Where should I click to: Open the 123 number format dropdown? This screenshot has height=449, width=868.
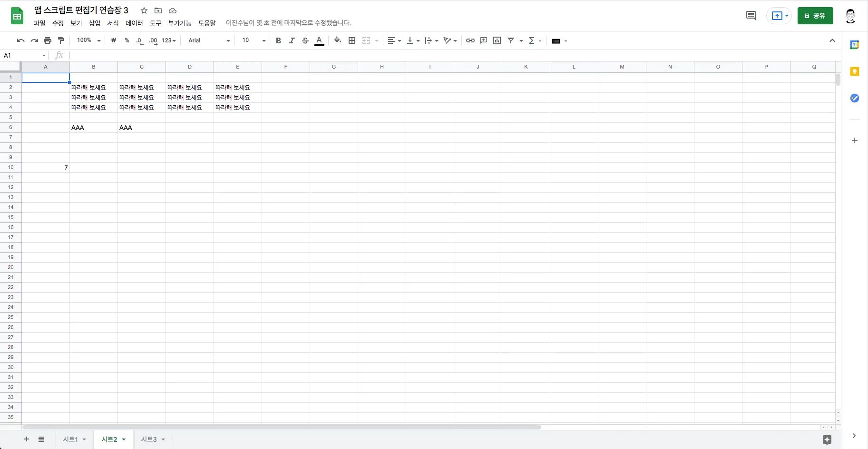pyautogui.click(x=169, y=40)
